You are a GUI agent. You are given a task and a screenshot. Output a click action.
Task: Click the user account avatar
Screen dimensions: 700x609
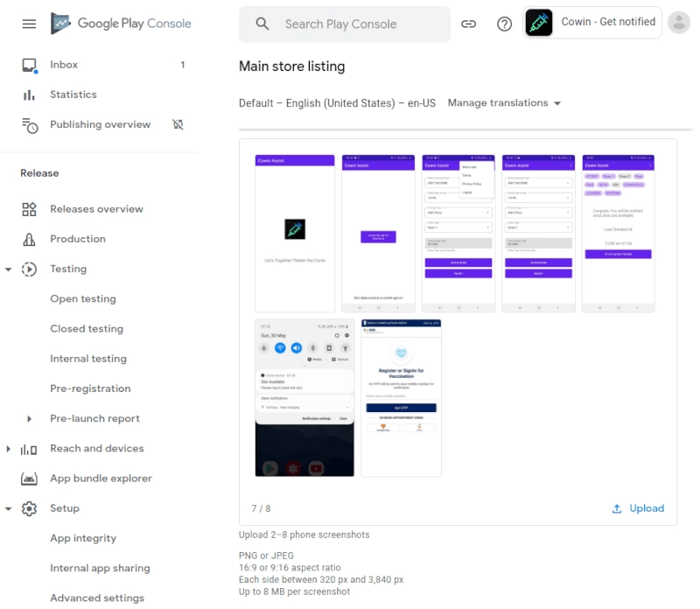coord(678,23)
